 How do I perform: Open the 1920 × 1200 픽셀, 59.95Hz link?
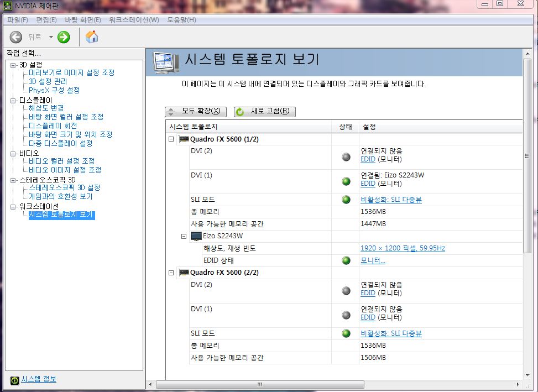click(403, 248)
